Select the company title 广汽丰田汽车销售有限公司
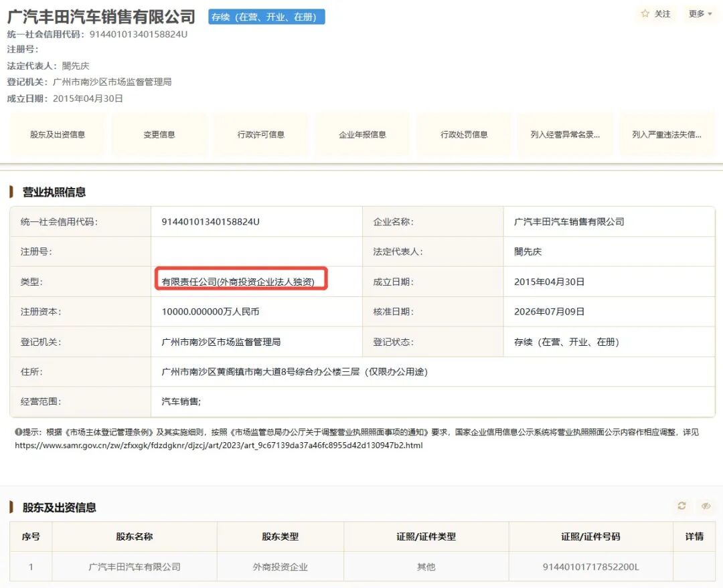This screenshot has height=588, width=723. (x=102, y=17)
